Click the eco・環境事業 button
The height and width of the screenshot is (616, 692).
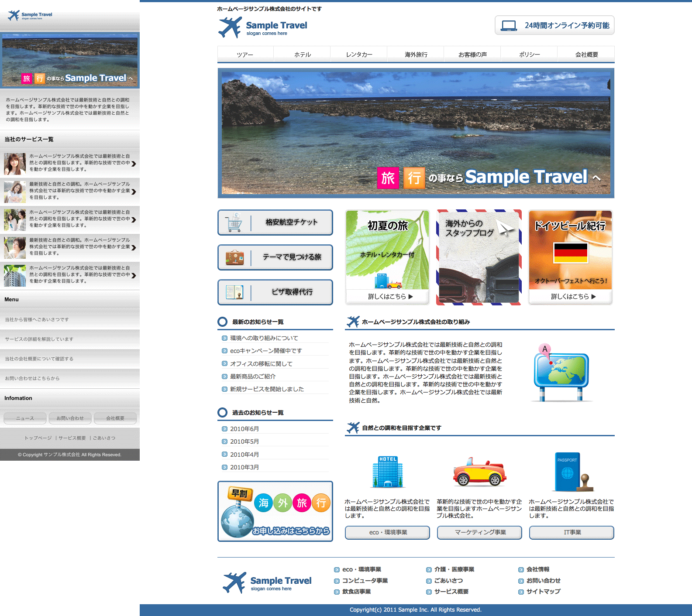387,532
